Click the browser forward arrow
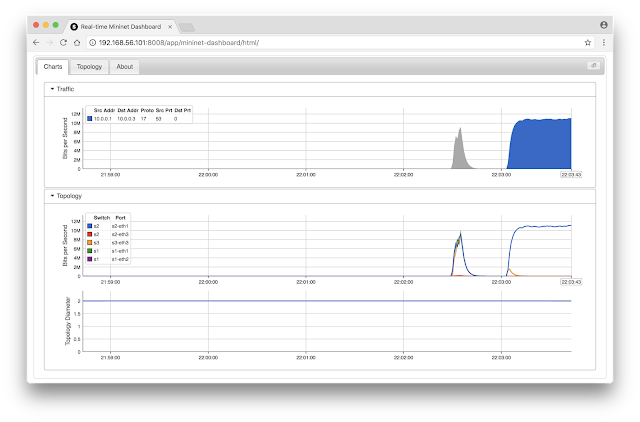 49,42
